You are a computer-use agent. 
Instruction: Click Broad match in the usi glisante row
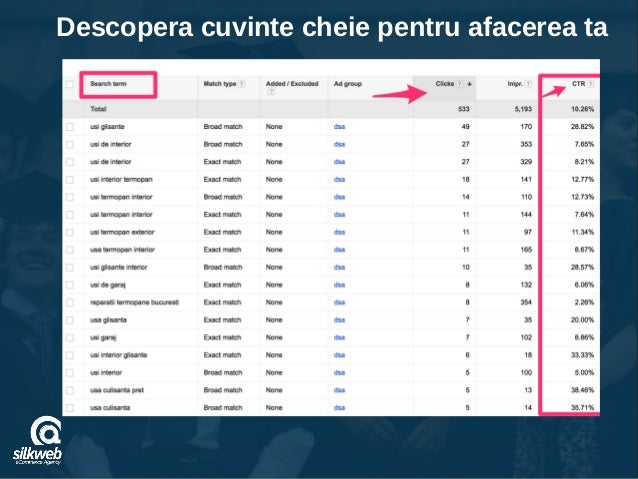223,127
